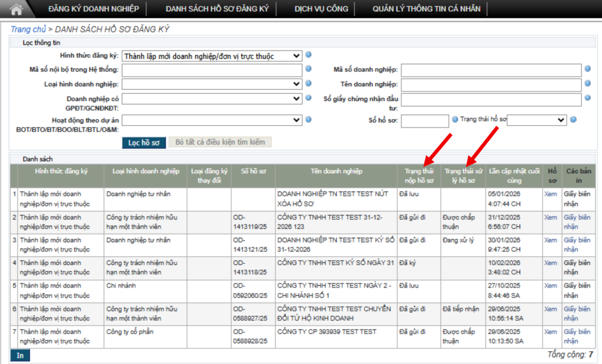Screen dimensions: 602x364
Task: Open help icon for Hoạt động theo dự án
Action: pos(308,120)
